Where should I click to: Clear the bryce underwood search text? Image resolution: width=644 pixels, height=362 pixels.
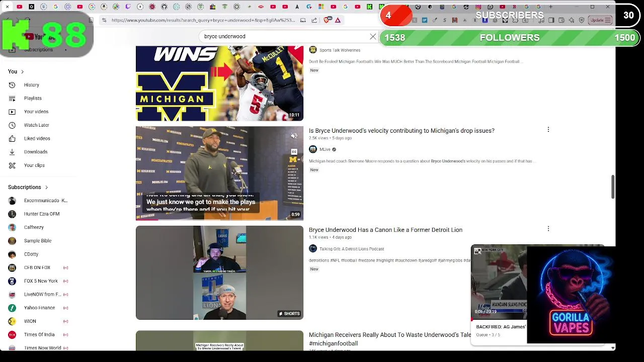click(x=373, y=37)
